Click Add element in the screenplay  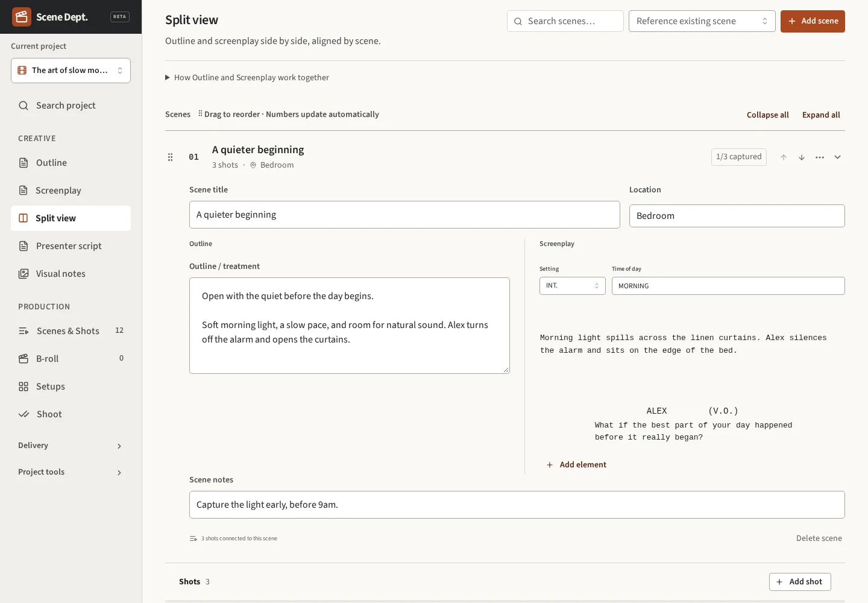tap(576, 465)
